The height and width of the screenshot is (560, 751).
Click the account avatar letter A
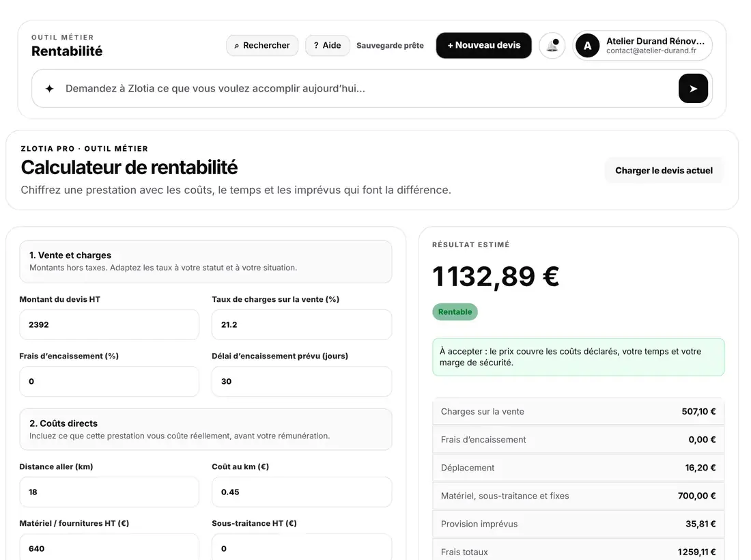(x=587, y=46)
